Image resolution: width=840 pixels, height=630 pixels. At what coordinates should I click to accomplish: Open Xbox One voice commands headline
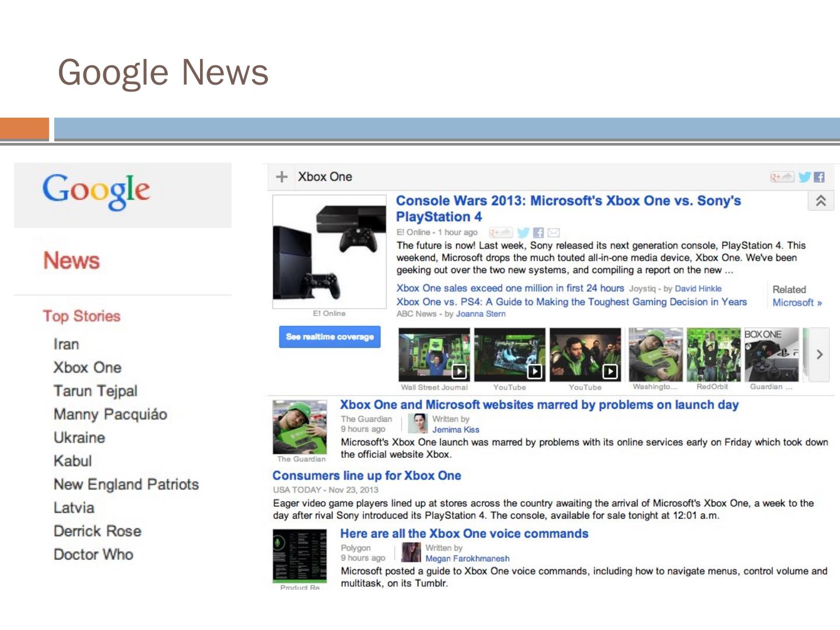click(x=464, y=534)
